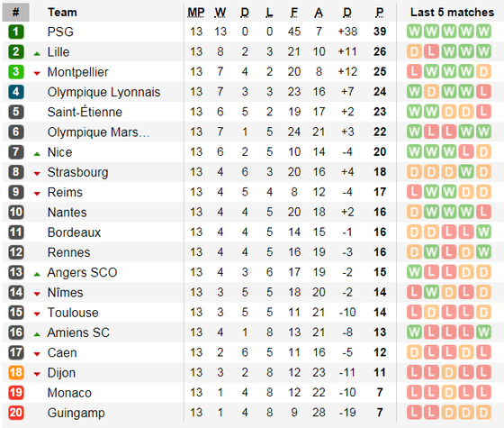Click Olympique Lyonnais's rank 4 blue badge

pos(16,92)
